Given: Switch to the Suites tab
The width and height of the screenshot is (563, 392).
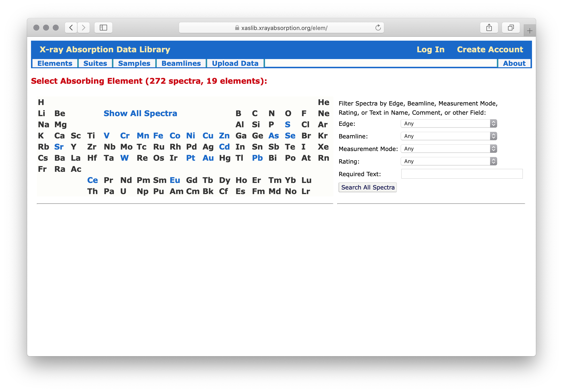Looking at the screenshot, I should 95,63.
